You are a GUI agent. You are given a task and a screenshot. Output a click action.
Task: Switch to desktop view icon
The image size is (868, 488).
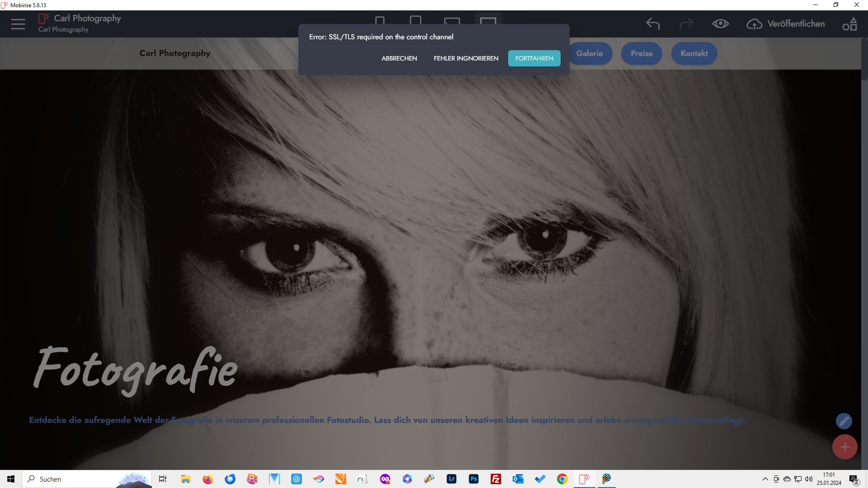488,20
